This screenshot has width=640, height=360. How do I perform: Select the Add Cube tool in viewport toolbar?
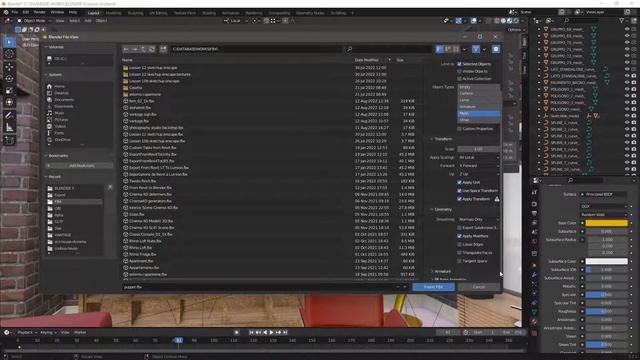click(9, 140)
